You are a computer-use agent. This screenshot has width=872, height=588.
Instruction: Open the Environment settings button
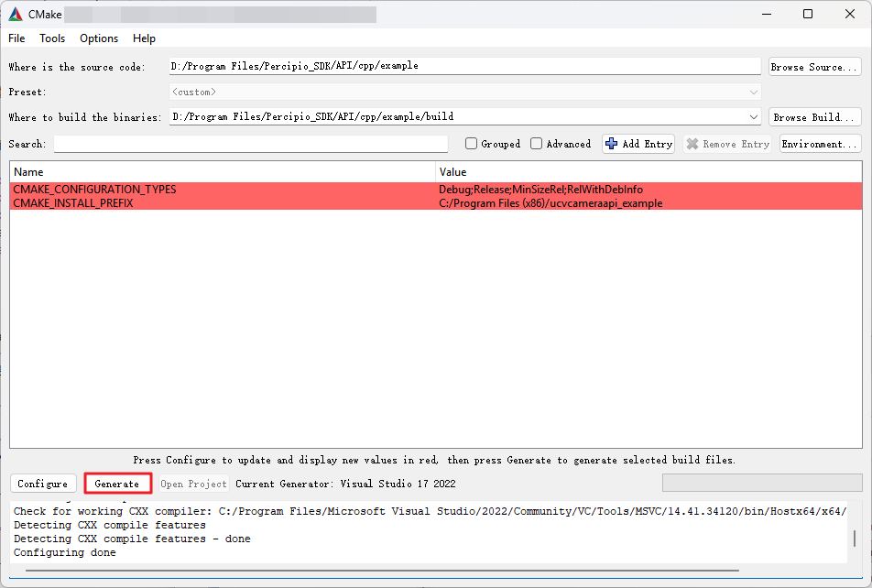(820, 144)
